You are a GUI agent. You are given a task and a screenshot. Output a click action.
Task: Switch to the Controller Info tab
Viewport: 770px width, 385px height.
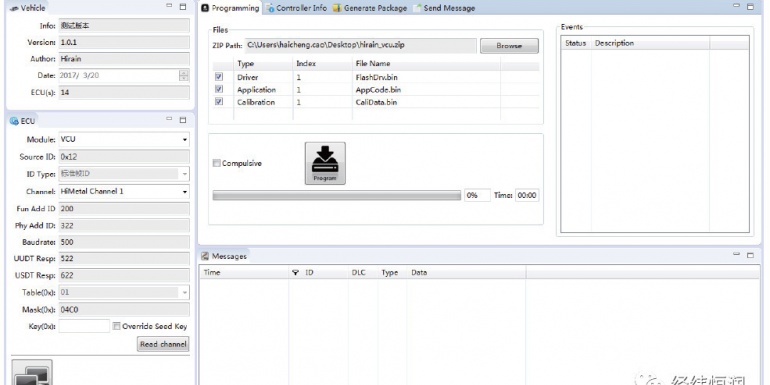(297, 8)
